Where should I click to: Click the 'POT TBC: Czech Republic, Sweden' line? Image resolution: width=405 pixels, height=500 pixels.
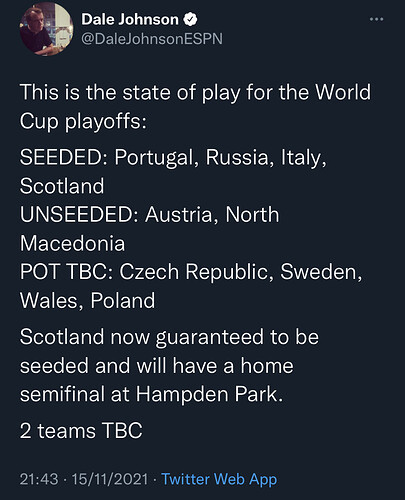pos(191,272)
